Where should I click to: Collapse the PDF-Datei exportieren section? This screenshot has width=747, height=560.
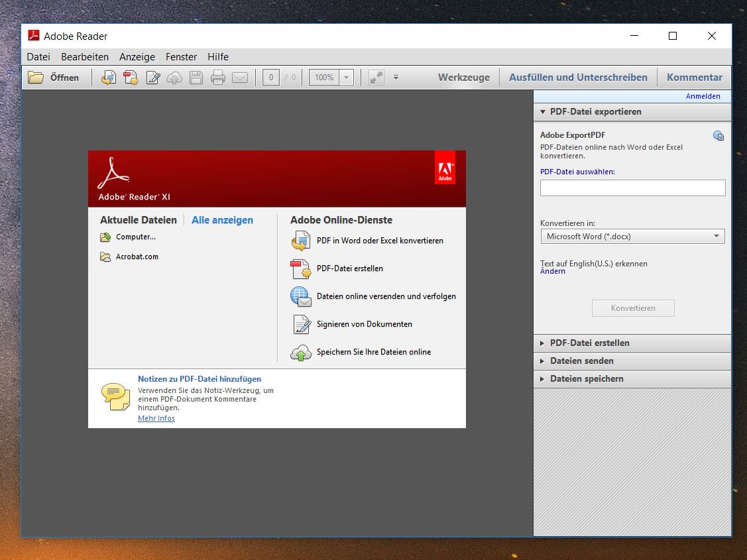(x=632, y=111)
